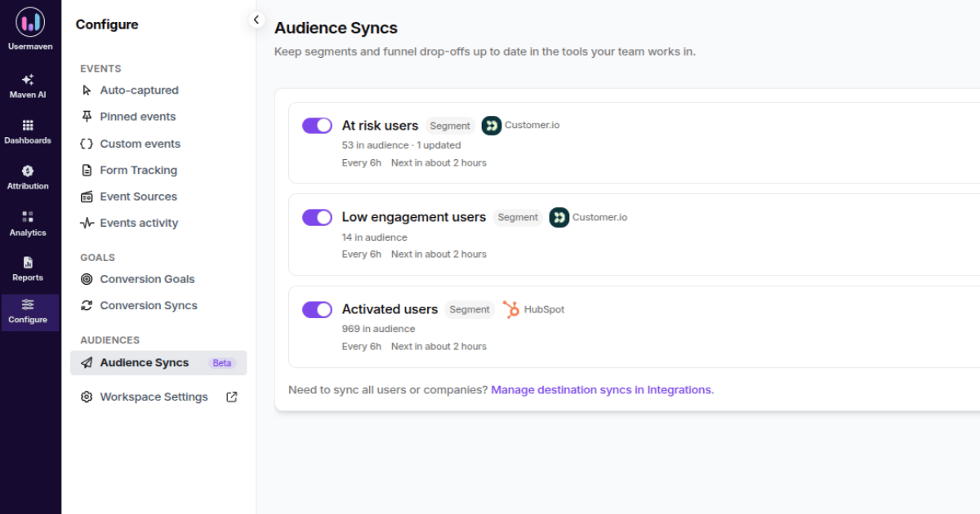The height and width of the screenshot is (514, 980).
Task: Click Customer.io logo on At risk users
Action: [x=492, y=126]
